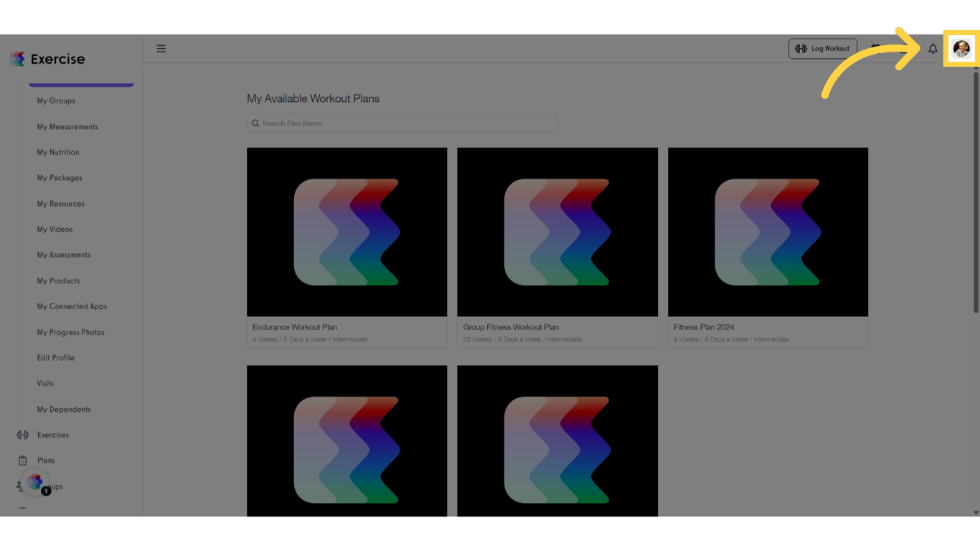The height and width of the screenshot is (551, 980).
Task: Open My Connected Apps
Action: (72, 306)
